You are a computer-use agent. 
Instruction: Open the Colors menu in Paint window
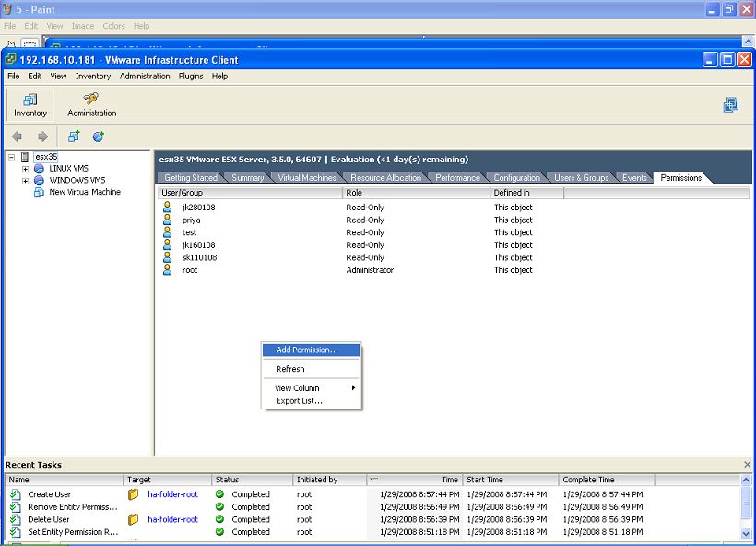tap(113, 26)
